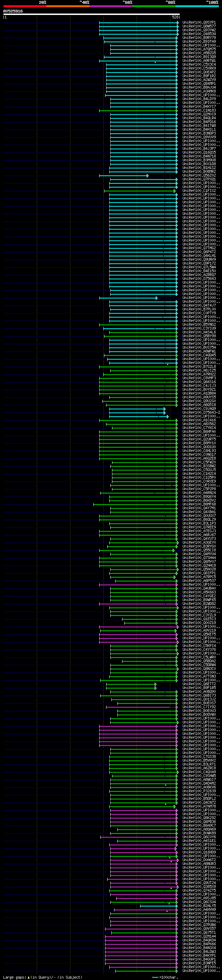This screenshot has height=980, width=222.
Task: Open hit UniRef100_Q8W577
Action: 199,26
